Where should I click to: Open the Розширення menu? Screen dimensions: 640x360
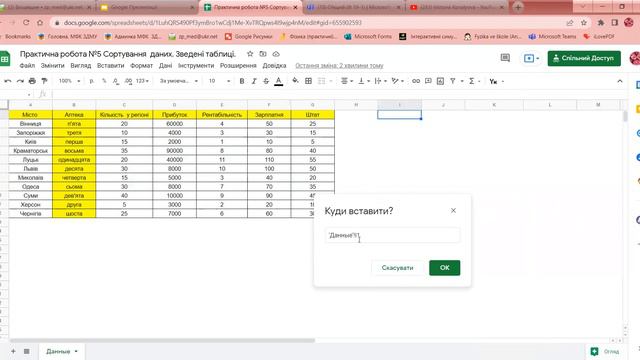238,65
